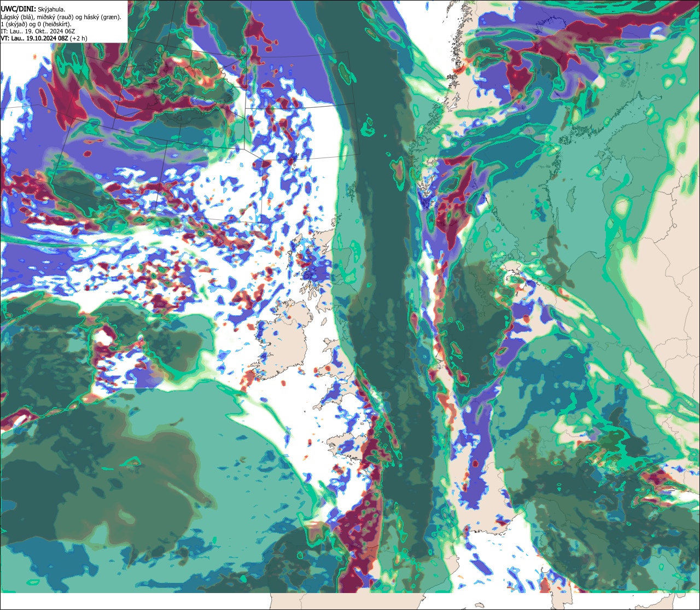This screenshot has height=610, width=700.
Task: Select the 'IT: Lau.. 19. Okt.. 2024 06Z' line
Action: tap(38, 31)
